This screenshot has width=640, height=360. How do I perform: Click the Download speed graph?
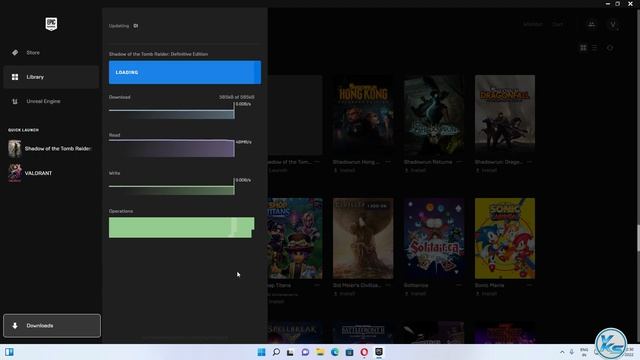click(172, 111)
